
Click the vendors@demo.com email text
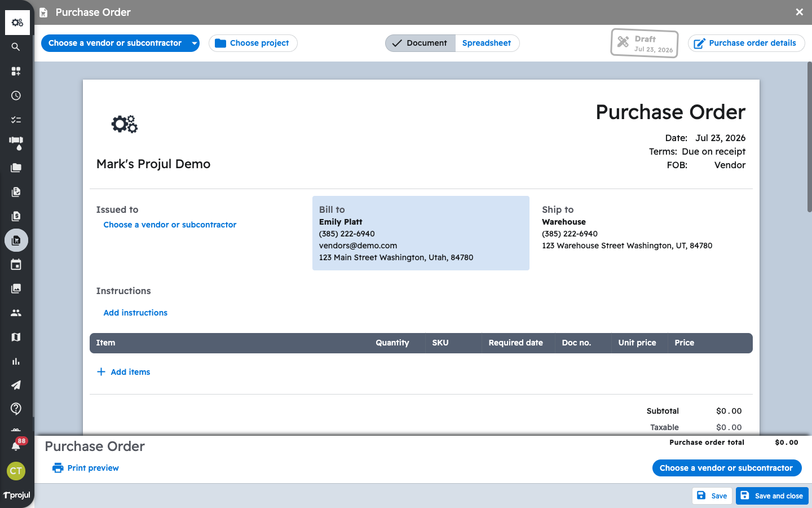358,246
